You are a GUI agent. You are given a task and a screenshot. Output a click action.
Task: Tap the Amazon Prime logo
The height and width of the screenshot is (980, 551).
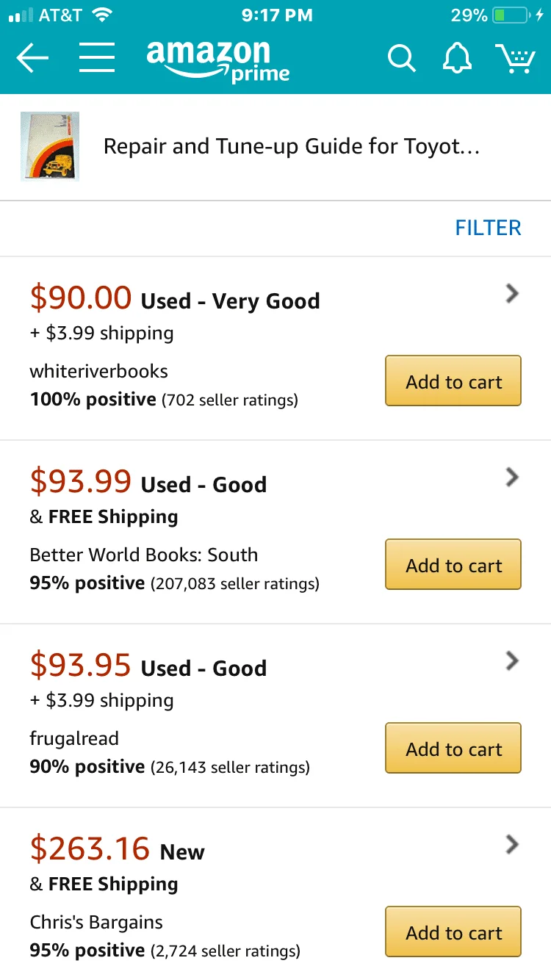coord(218,61)
